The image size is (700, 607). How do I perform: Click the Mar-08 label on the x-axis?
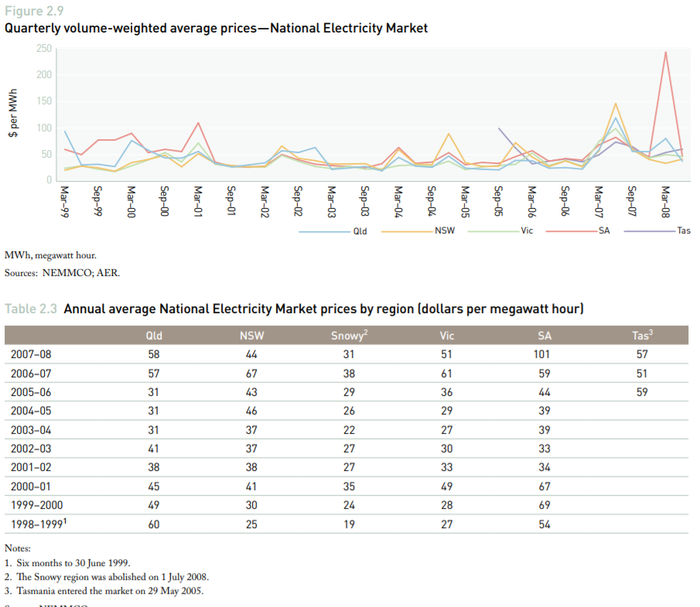[664, 202]
